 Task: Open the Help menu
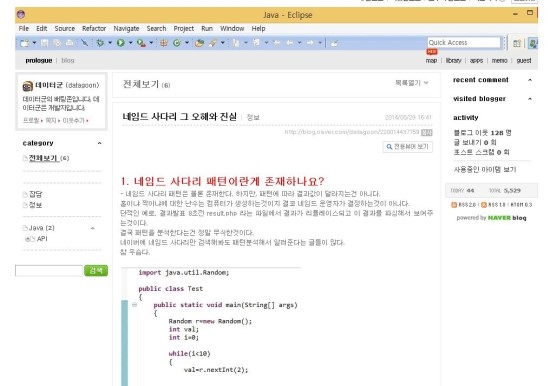(259, 28)
